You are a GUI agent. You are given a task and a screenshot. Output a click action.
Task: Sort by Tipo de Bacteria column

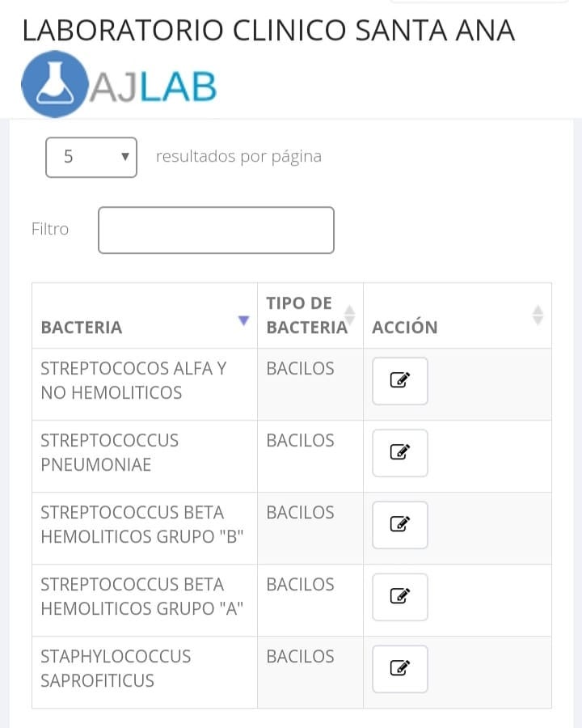point(350,315)
